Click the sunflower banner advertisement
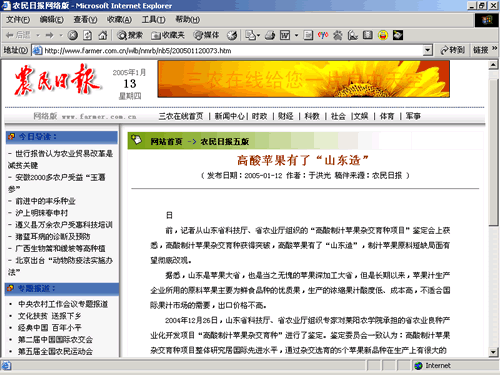 [304, 79]
